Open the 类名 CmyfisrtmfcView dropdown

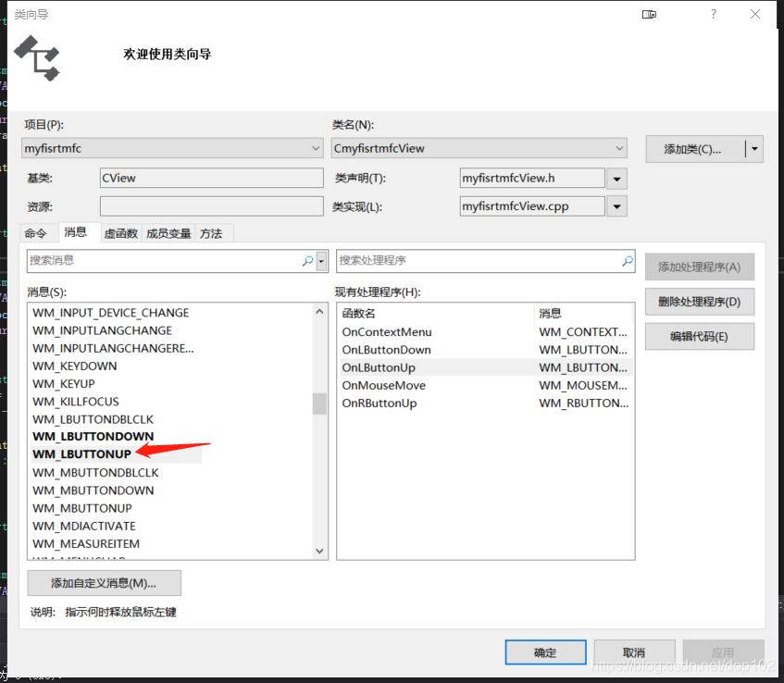(x=619, y=148)
